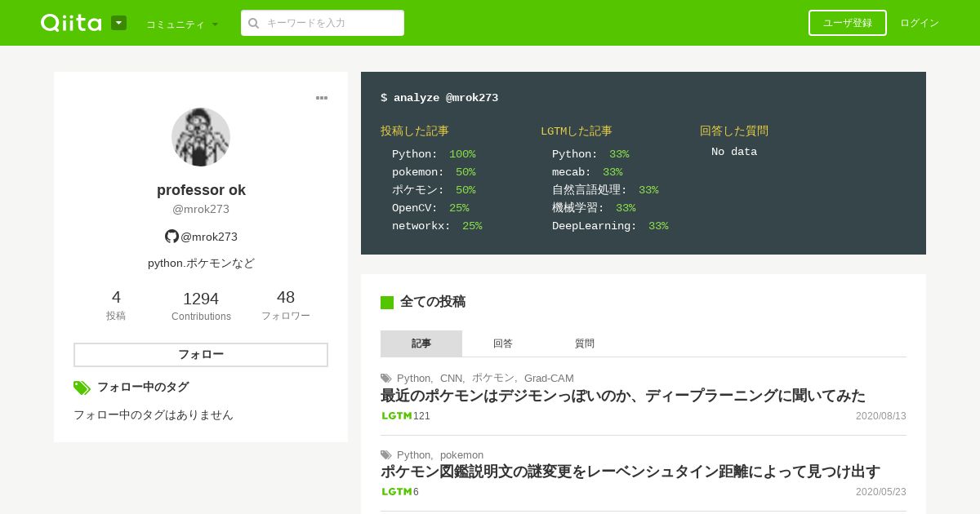Click the professor ok name
The height and width of the screenshot is (514, 980).
point(201,190)
